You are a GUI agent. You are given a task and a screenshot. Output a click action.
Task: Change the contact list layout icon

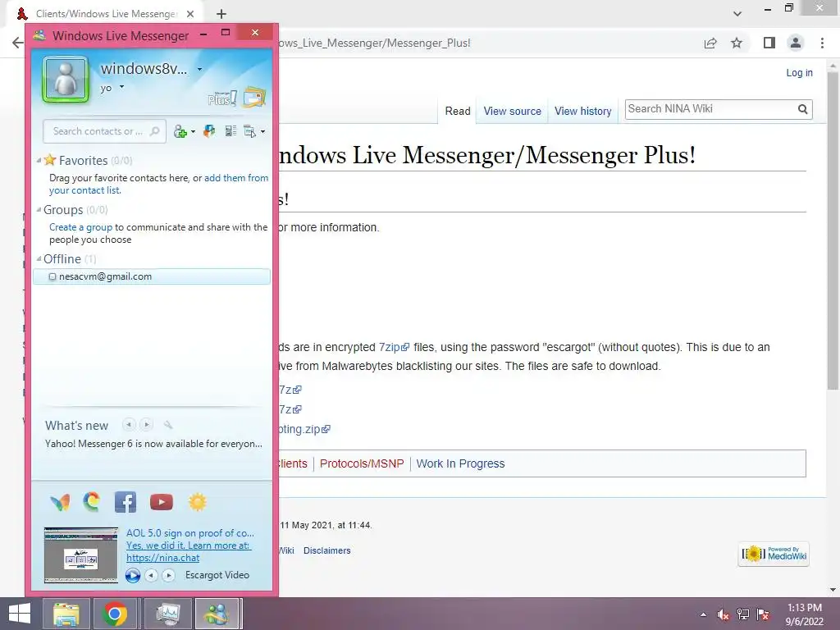[231, 131]
